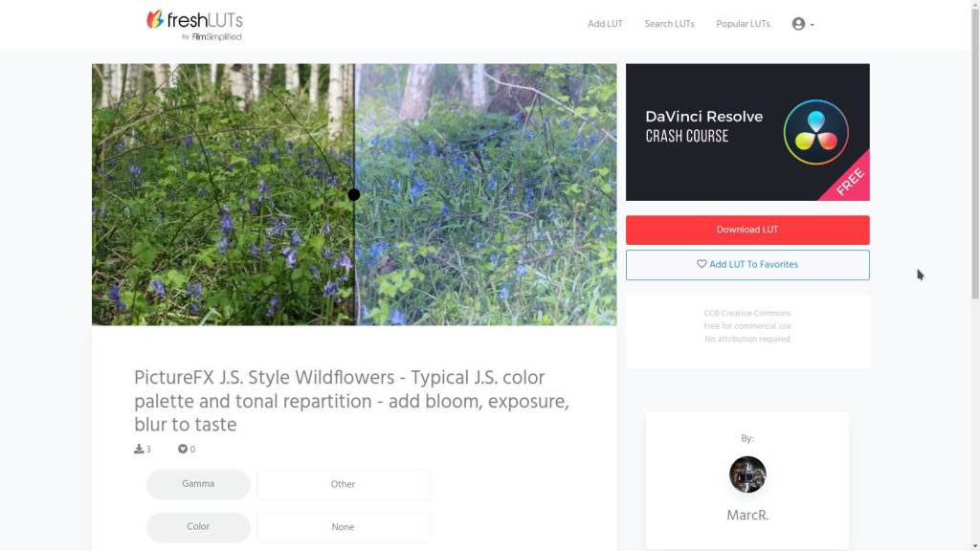Open Popular LUTs page
The width and height of the screenshot is (980, 551).
click(743, 24)
